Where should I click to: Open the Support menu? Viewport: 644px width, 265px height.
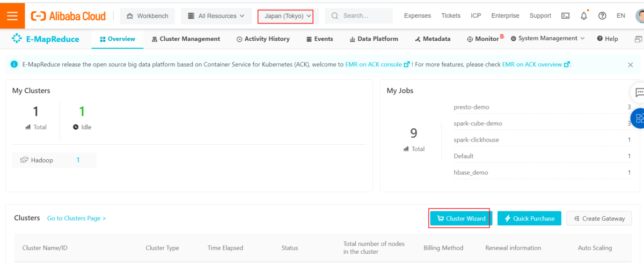point(540,16)
